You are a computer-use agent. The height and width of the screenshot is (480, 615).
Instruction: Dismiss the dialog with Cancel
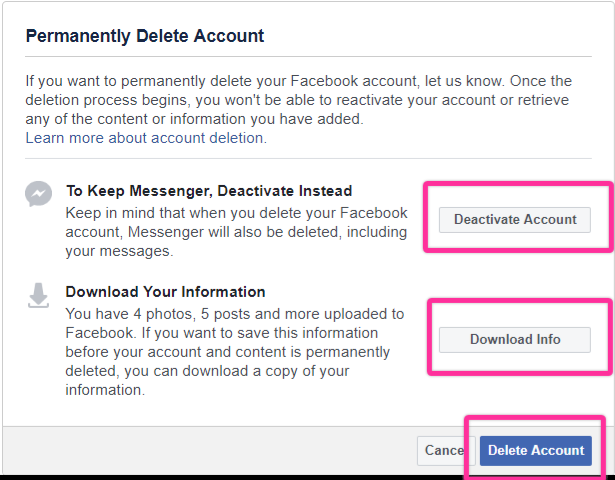coord(441,450)
